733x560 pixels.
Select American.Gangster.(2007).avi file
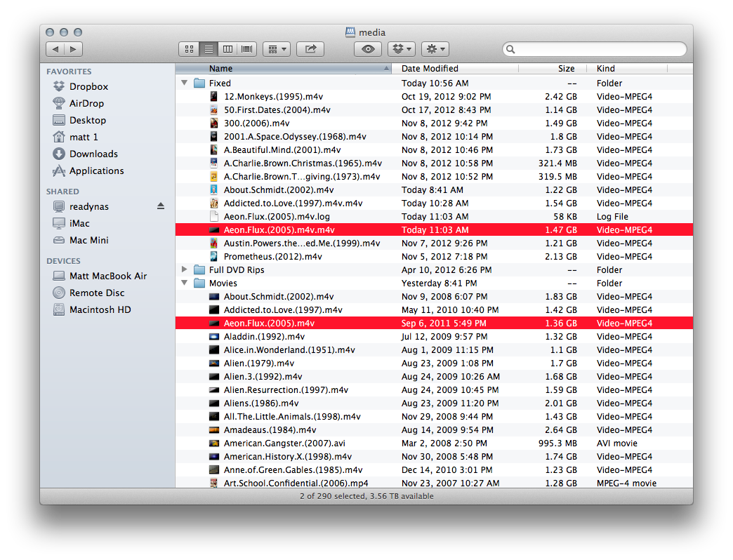point(435,444)
